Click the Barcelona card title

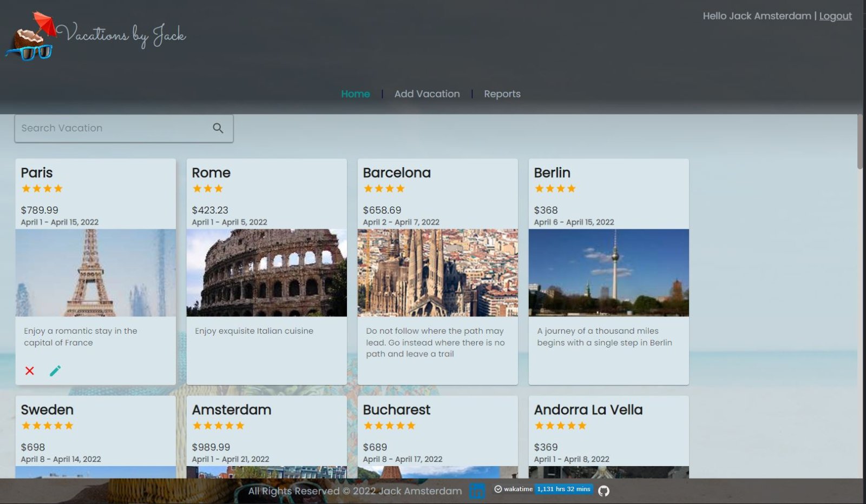pyautogui.click(x=397, y=173)
